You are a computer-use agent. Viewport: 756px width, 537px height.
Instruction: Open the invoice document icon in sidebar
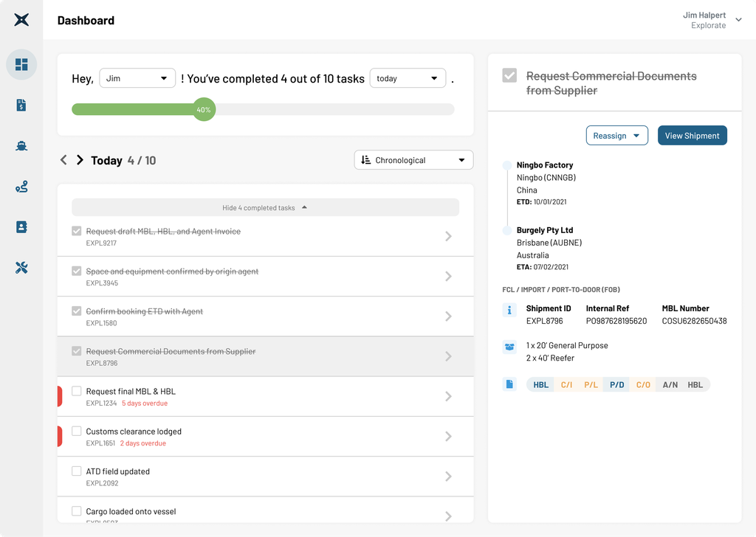(x=21, y=105)
